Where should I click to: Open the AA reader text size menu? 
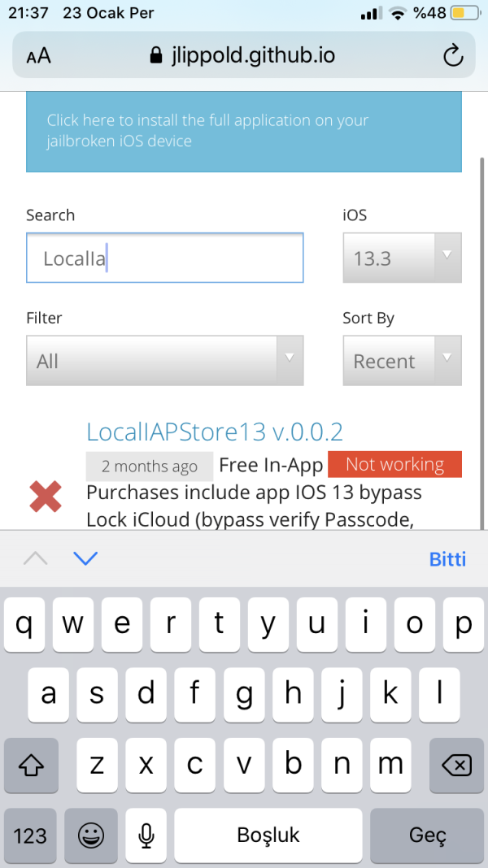[38, 55]
